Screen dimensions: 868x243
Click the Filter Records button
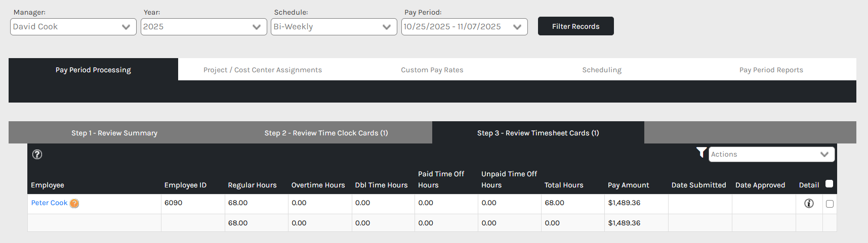click(576, 26)
